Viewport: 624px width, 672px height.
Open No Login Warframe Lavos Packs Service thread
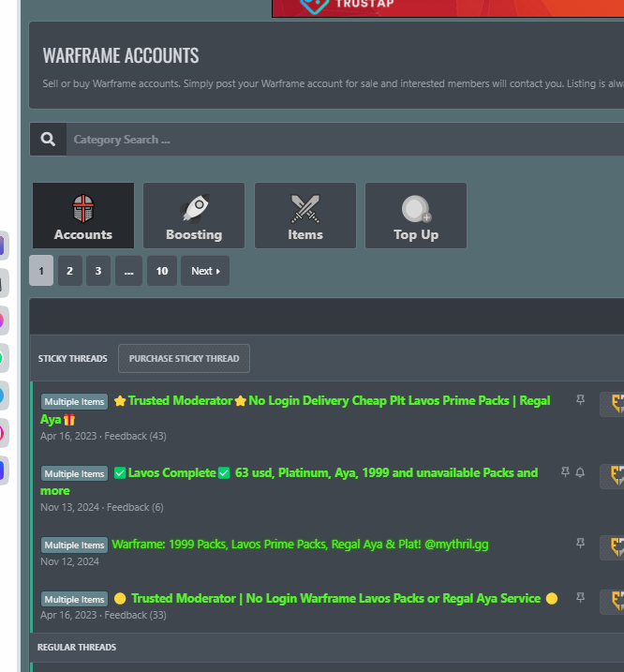[335, 598]
